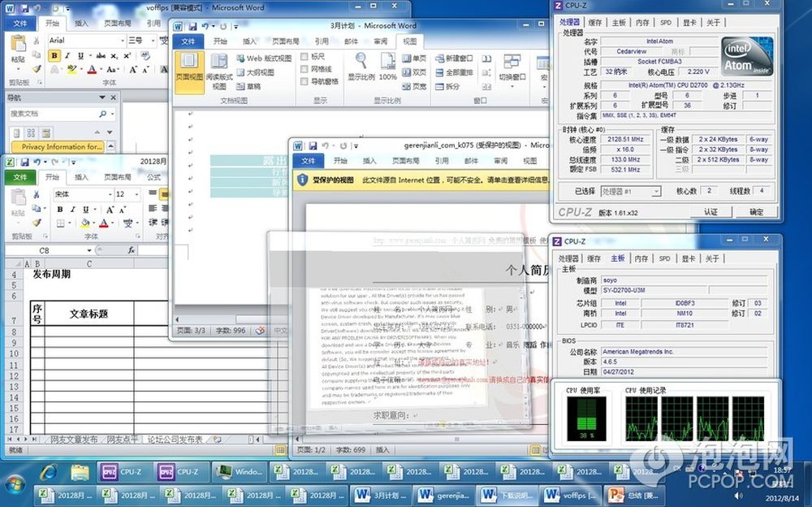Set zoom to 100% in the View ribbon

388,67
